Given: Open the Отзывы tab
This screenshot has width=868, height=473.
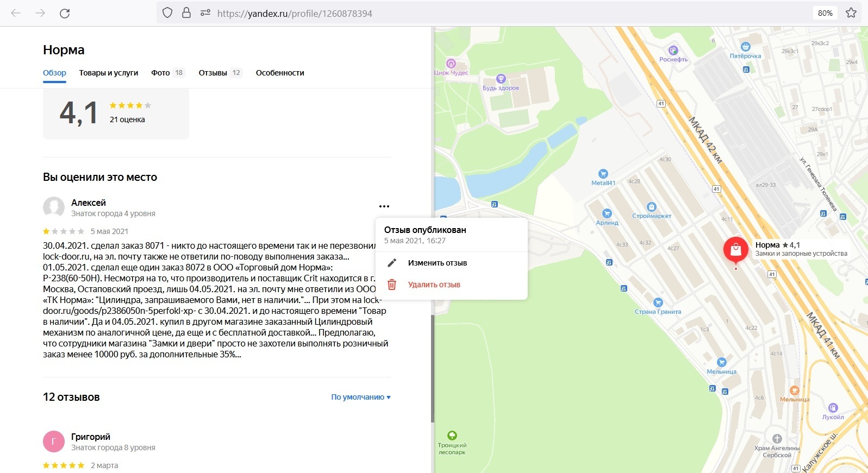Looking at the screenshot, I should pyautogui.click(x=220, y=73).
